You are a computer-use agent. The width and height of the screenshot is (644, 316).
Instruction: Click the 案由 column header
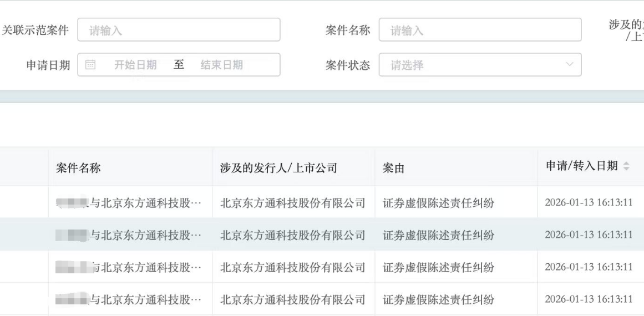(393, 168)
